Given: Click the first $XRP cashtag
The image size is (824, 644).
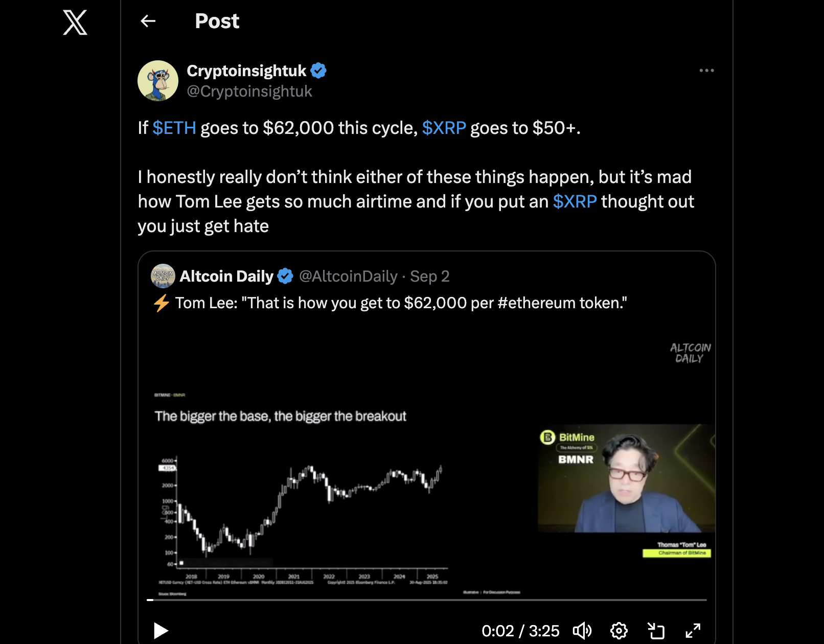Looking at the screenshot, I should click(444, 128).
